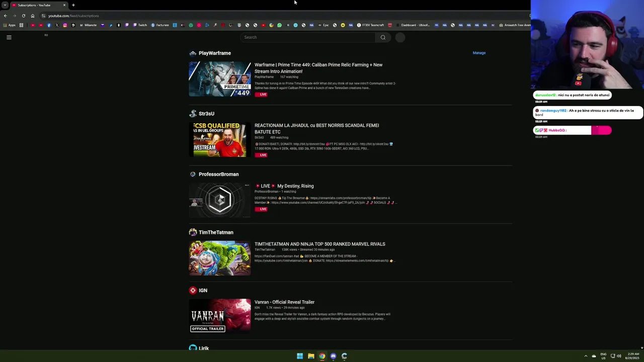The image size is (644, 362).
Task: Open the FFXIV Teamcraft bookmark
Action: 371,25
